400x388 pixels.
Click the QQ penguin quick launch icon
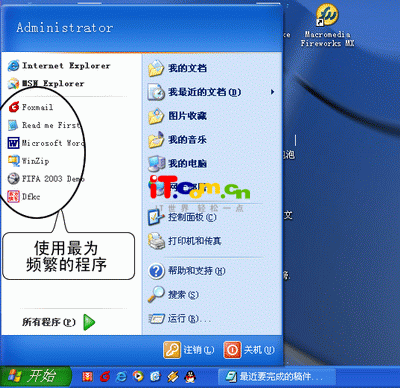[190, 377]
